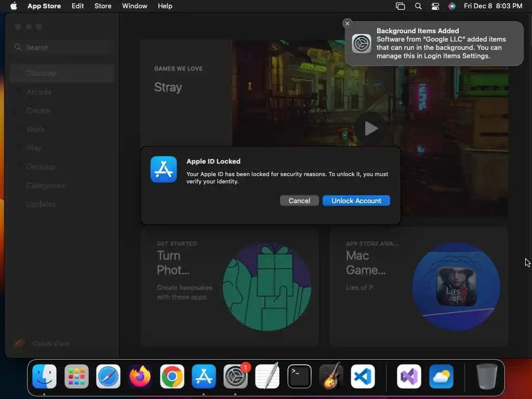Play the Stray game preview video
The width and height of the screenshot is (532, 399).
[370, 128]
